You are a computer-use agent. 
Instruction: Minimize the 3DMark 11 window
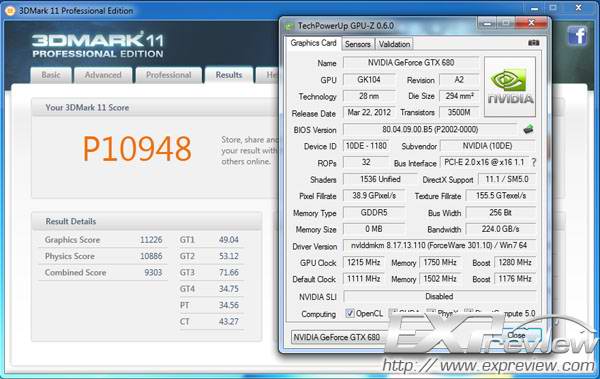(x=535, y=8)
